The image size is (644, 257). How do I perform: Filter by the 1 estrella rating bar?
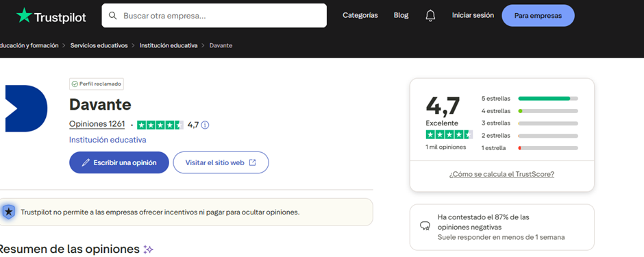(x=530, y=148)
